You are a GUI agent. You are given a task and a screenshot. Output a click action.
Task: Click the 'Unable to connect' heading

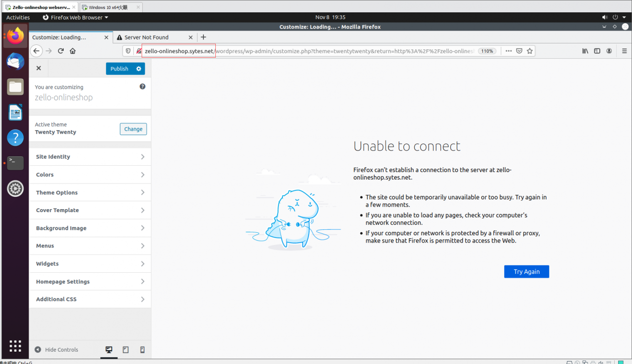[x=407, y=146]
